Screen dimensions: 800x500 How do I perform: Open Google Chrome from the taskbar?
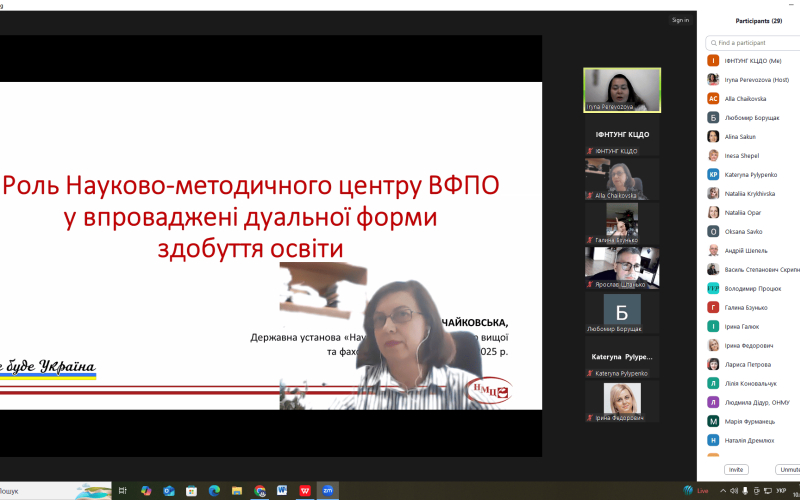[x=260, y=491]
